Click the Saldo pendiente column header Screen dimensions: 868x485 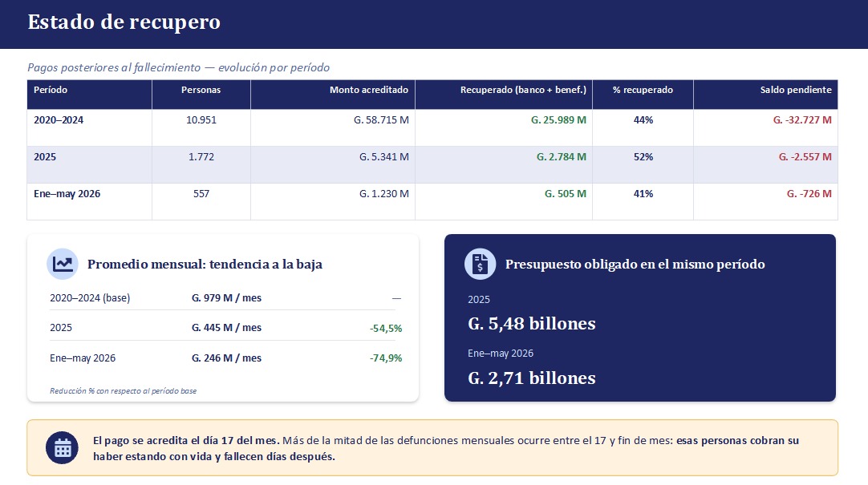click(x=796, y=90)
